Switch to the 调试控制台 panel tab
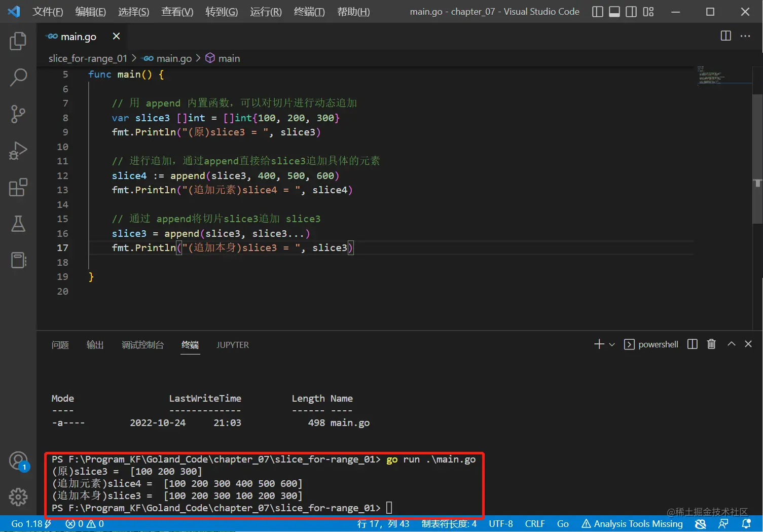 point(142,345)
